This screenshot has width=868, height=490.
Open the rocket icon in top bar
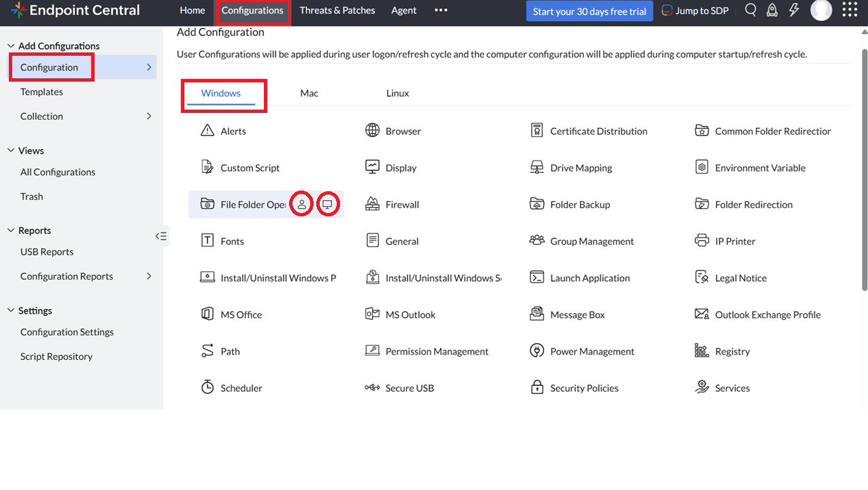(772, 10)
